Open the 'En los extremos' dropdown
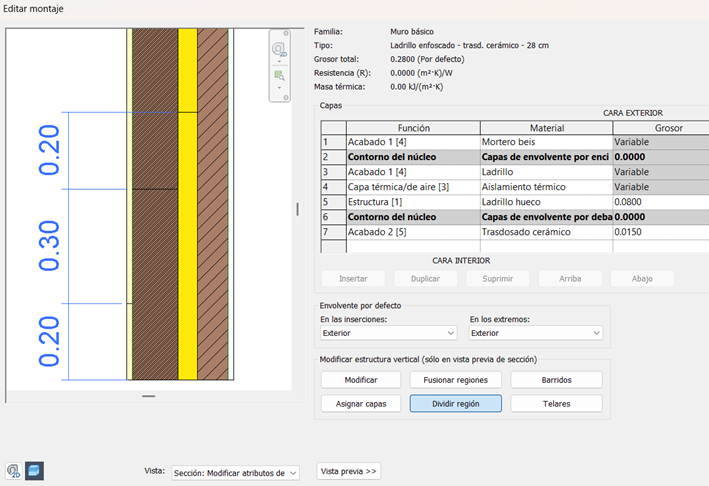Viewport: 709px width, 486px height. pos(535,333)
